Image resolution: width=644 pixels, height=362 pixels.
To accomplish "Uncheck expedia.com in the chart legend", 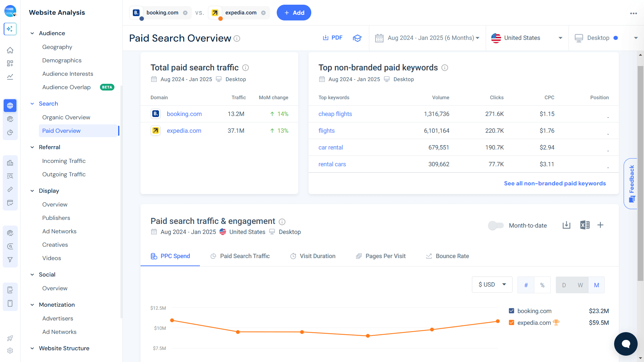I will click(x=512, y=322).
